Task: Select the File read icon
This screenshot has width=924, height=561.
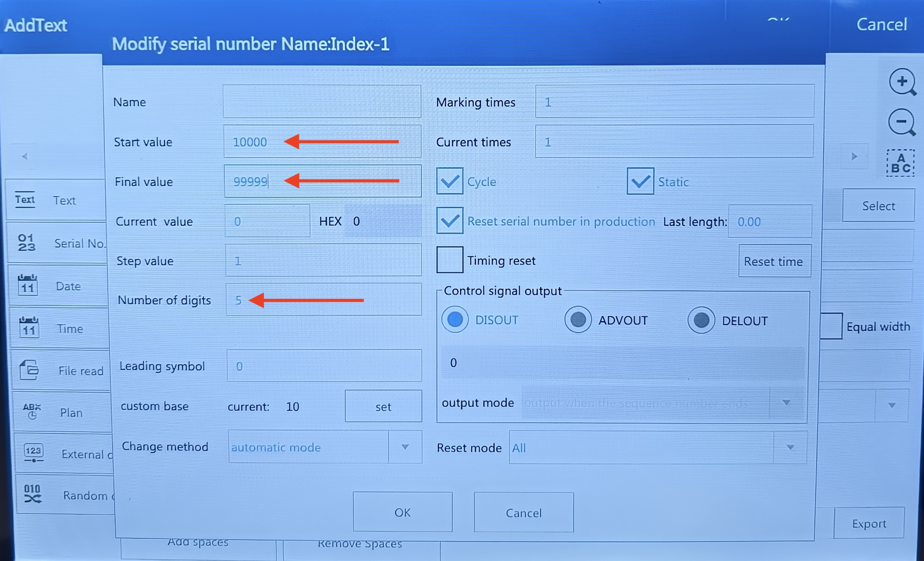Action: 30,370
